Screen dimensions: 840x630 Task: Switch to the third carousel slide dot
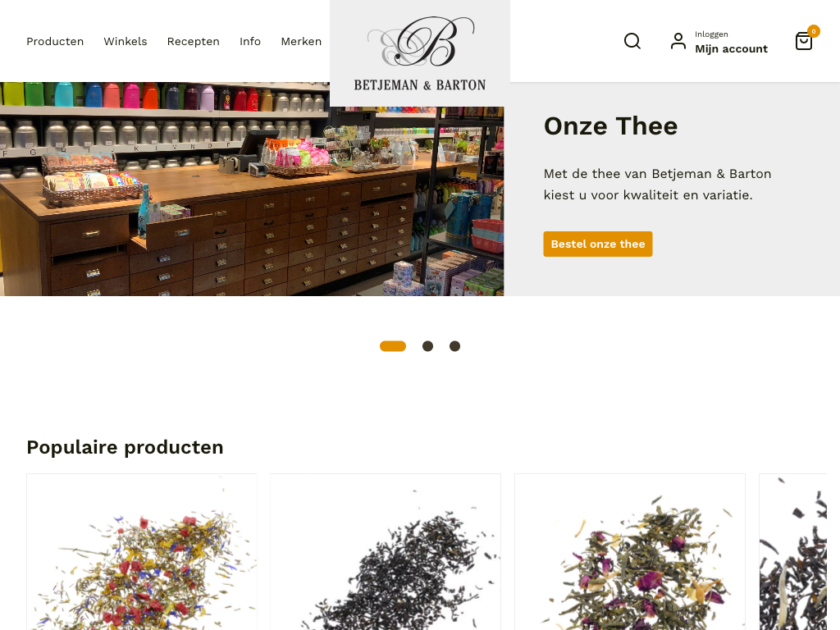(454, 346)
